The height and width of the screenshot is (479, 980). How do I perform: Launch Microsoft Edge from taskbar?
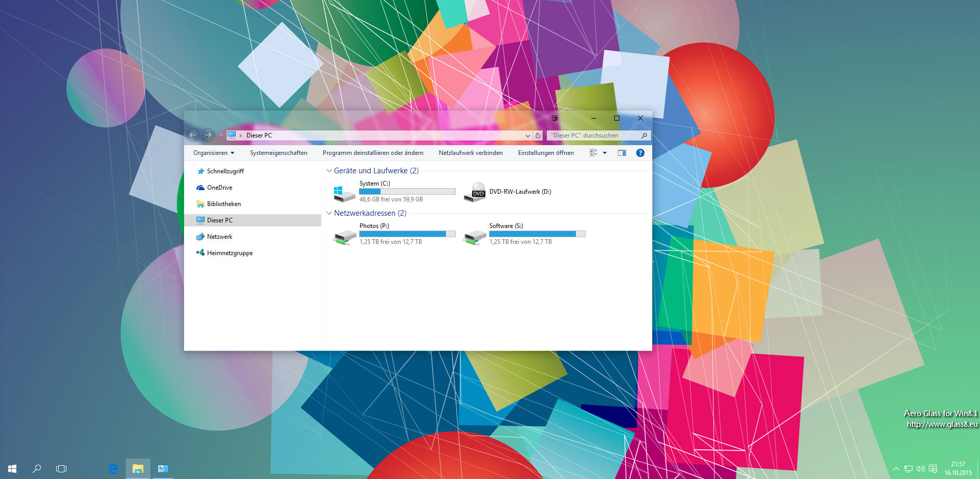113,469
